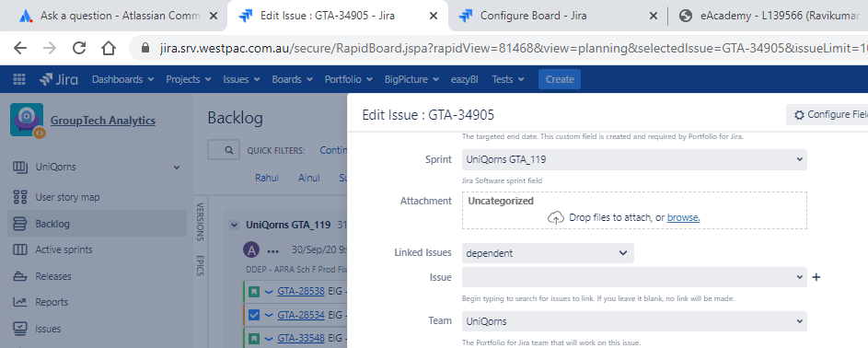Click the priority icon of GTA-28538
The width and height of the screenshot is (868, 348).
click(269, 291)
